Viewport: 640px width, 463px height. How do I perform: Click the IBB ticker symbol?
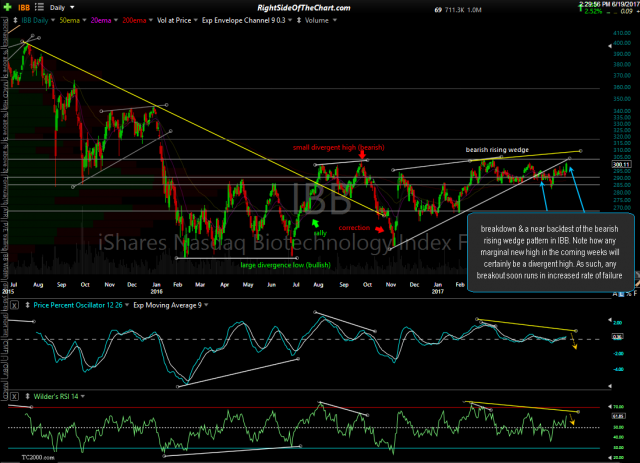24,7
